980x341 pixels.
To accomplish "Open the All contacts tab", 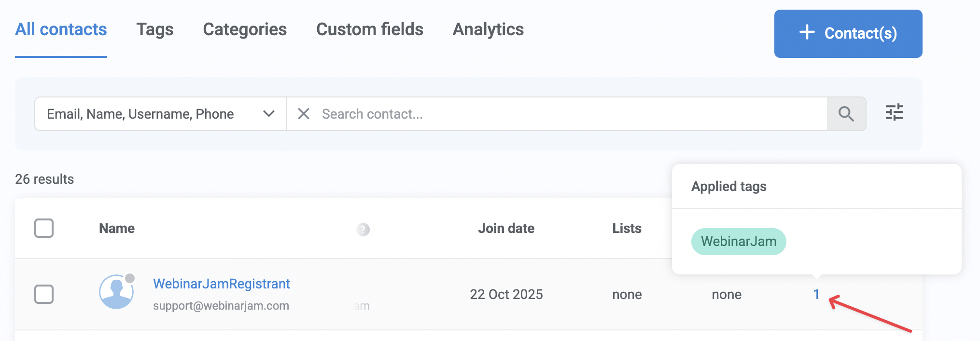I will pos(61,29).
